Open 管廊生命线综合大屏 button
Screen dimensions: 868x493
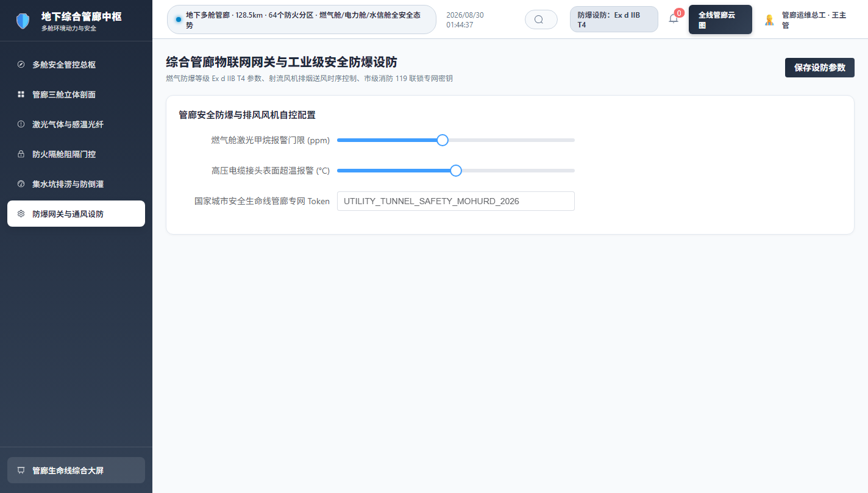click(76, 470)
